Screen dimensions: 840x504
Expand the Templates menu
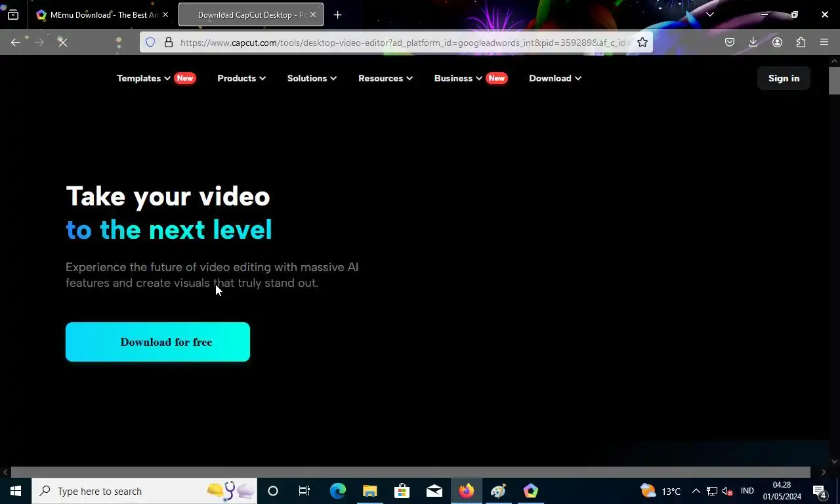tap(144, 78)
